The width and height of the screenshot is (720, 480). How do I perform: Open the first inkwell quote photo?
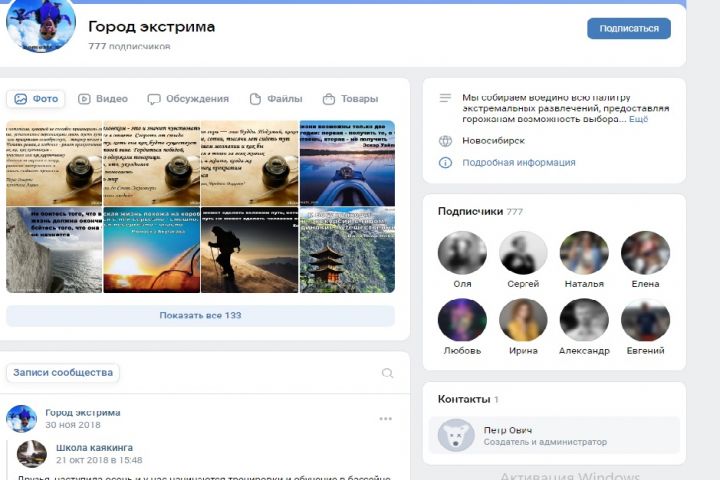[x=54, y=163]
